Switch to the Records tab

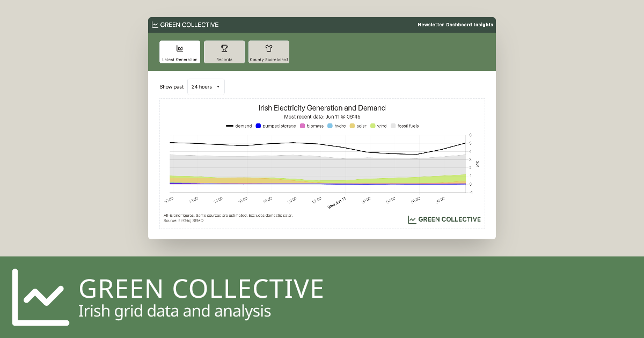pyautogui.click(x=224, y=52)
